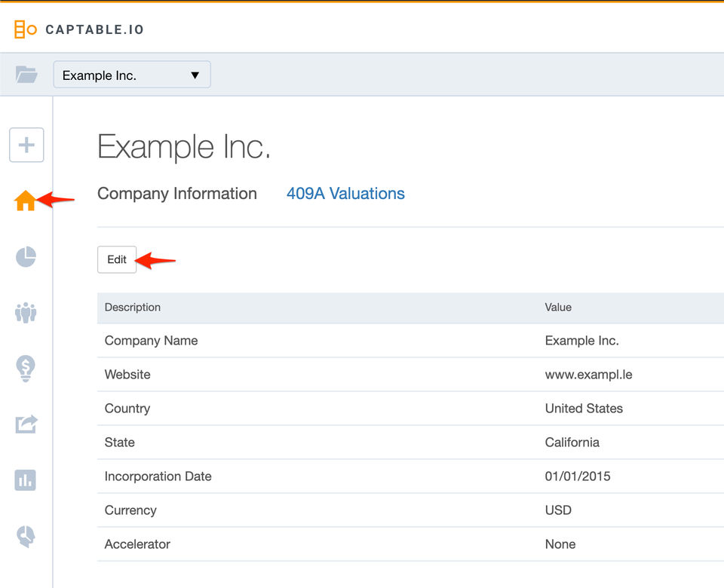The image size is (724, 588).
Task: Click the head-shaped icon at sidebar bottom
Action: (26, 536)
